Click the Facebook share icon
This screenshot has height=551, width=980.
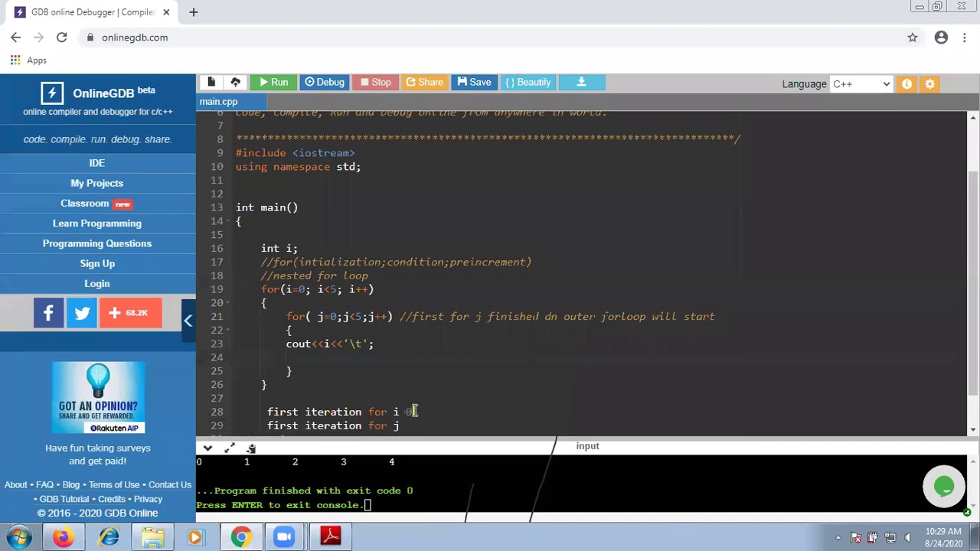pyautogui.click(x=48, y=313)
